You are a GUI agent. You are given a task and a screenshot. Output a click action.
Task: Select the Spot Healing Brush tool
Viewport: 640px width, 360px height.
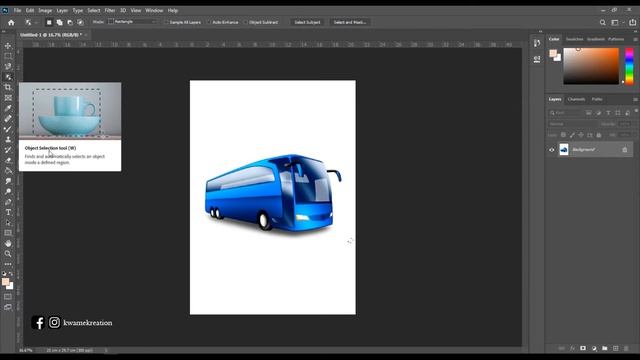point(8,119)
